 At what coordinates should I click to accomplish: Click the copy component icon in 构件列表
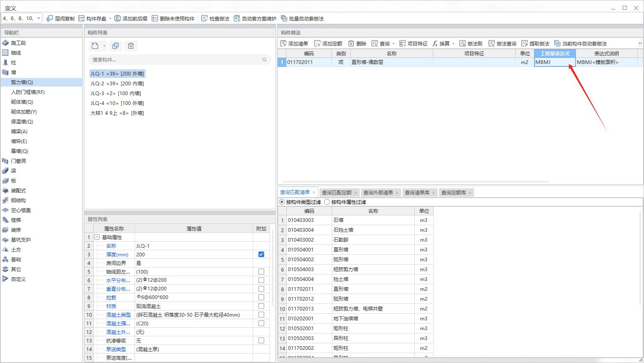(116, 46)
